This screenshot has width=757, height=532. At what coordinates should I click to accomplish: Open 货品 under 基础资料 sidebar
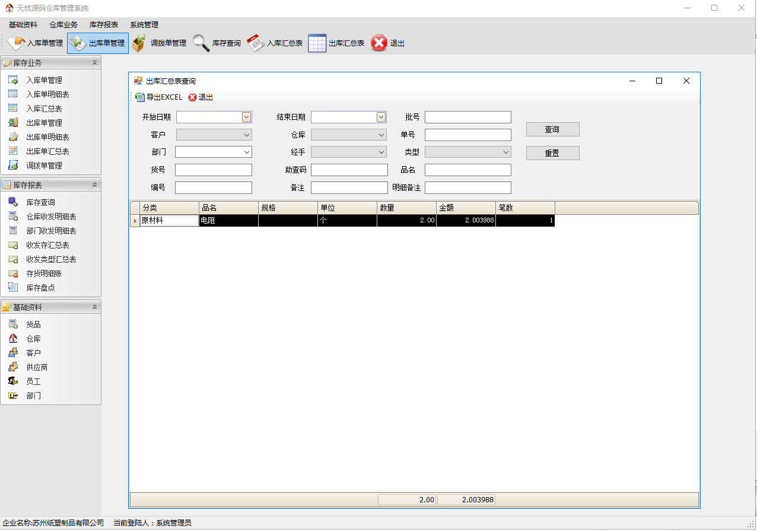pos(33,324)
